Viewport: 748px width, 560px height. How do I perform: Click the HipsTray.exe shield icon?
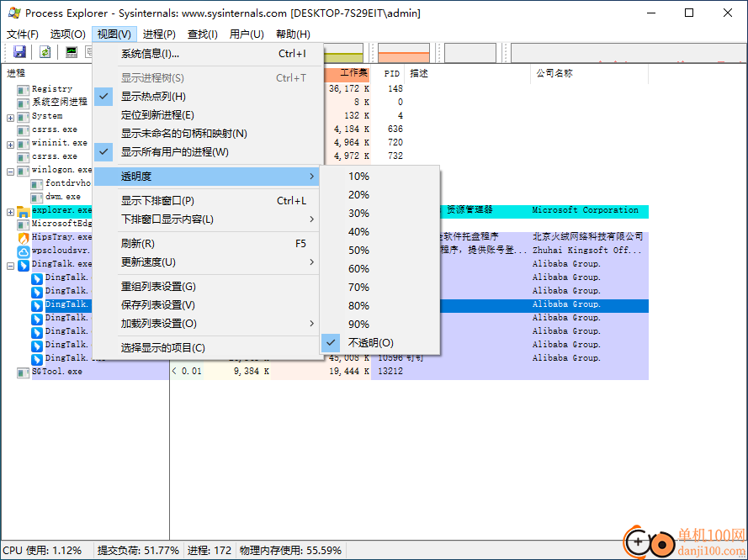tap(23, 238)
